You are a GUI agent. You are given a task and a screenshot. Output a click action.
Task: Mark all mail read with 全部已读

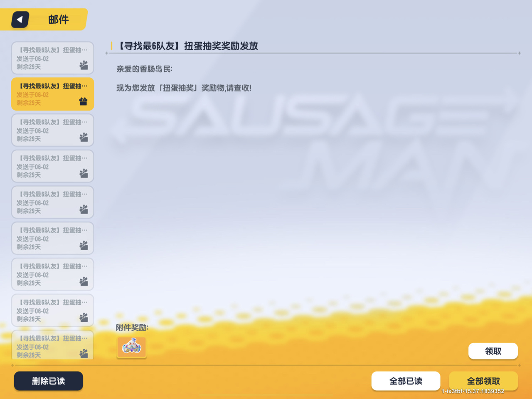(406, 381)
